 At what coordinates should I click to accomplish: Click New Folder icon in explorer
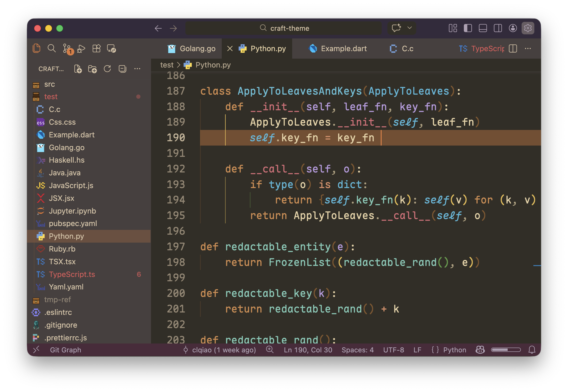pyautogui.click(x=92, y=69)
